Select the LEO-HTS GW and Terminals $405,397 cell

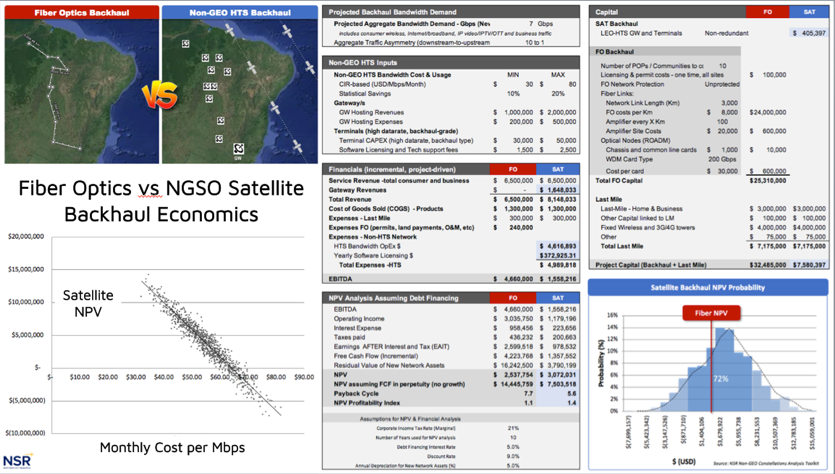pyautogui.click(x=809, y=33)
